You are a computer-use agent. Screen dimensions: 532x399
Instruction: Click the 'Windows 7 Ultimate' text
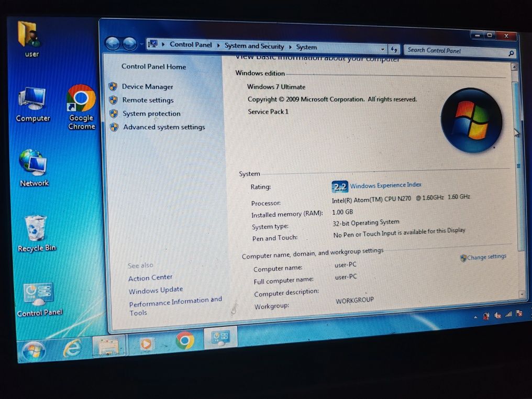pyautogui.click(x=276, y=87)
